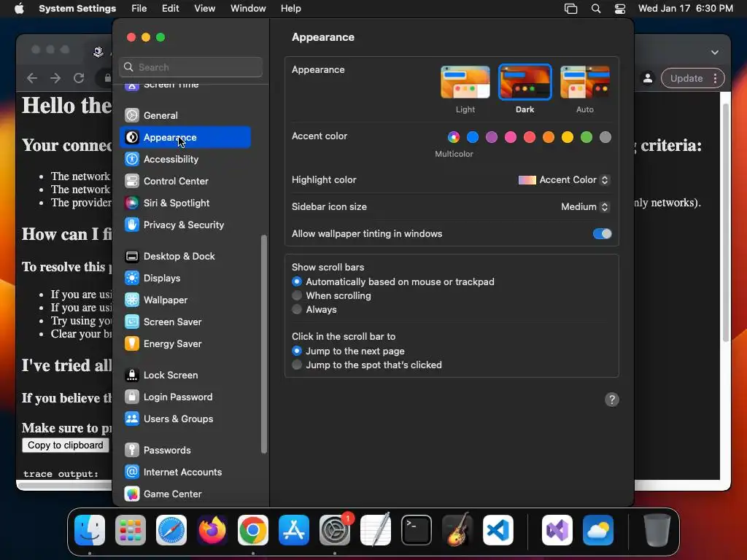Viewport: 747px width, 560px height.
Task: Open Wallpaper settings pane
Action: point(185,300)
